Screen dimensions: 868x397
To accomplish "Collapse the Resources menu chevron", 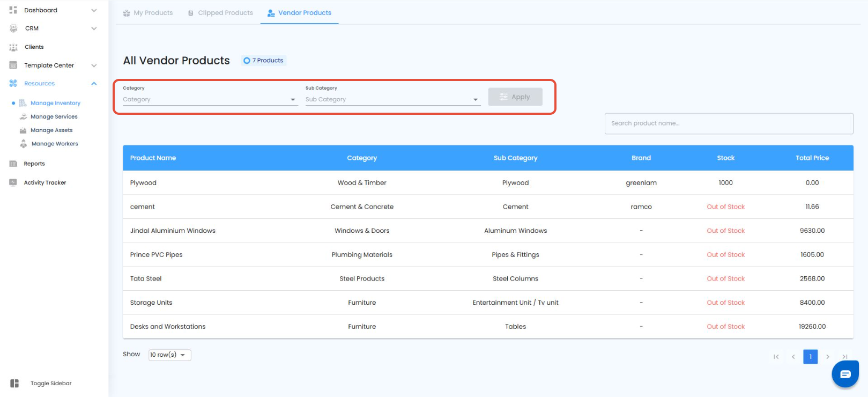I will [94, 84].
